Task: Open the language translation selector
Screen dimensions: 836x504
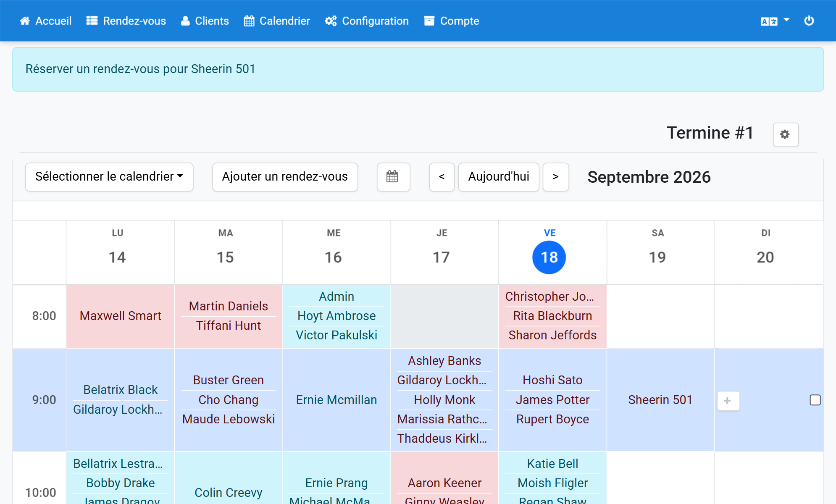Action: tap(775, 21)
